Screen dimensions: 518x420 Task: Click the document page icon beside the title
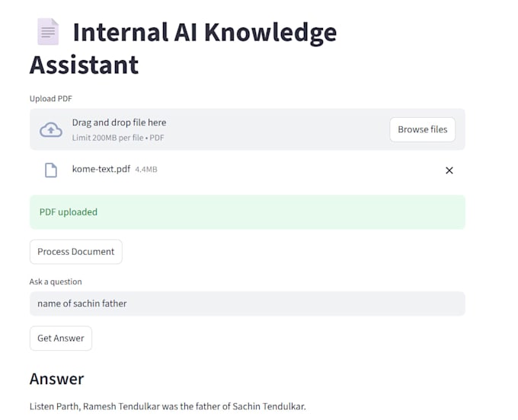(48, 32)
